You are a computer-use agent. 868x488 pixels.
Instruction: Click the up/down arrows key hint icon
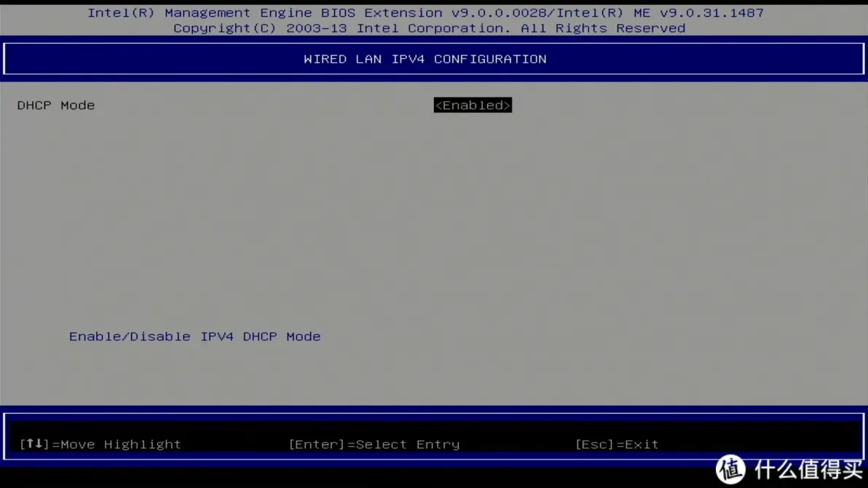point(34,444)
